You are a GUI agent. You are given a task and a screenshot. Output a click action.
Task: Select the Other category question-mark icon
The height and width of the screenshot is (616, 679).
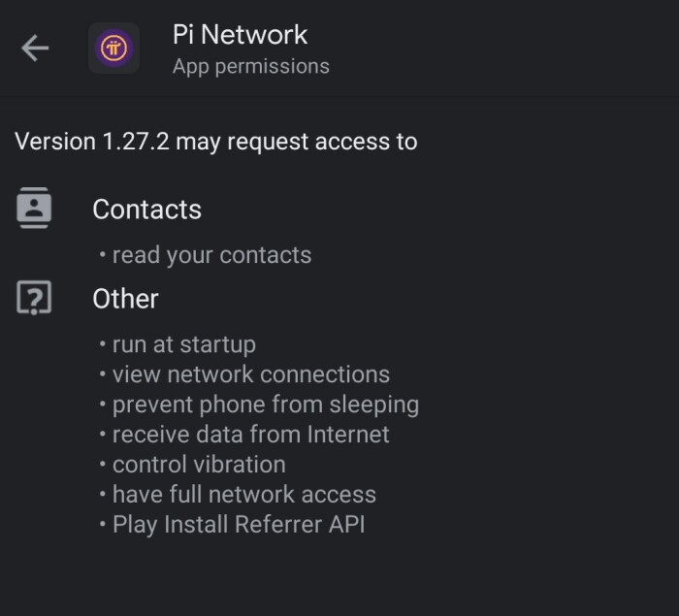click(34, 298)
